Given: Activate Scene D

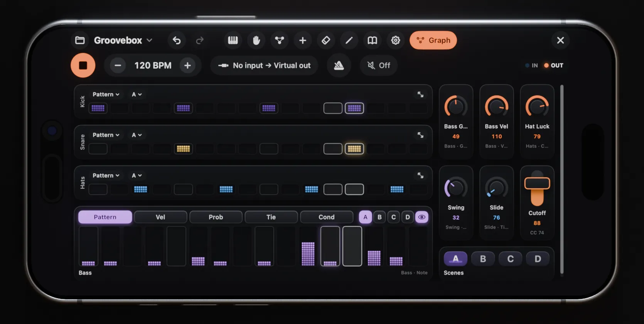Looking at the screenshot, I should point(538,259).
